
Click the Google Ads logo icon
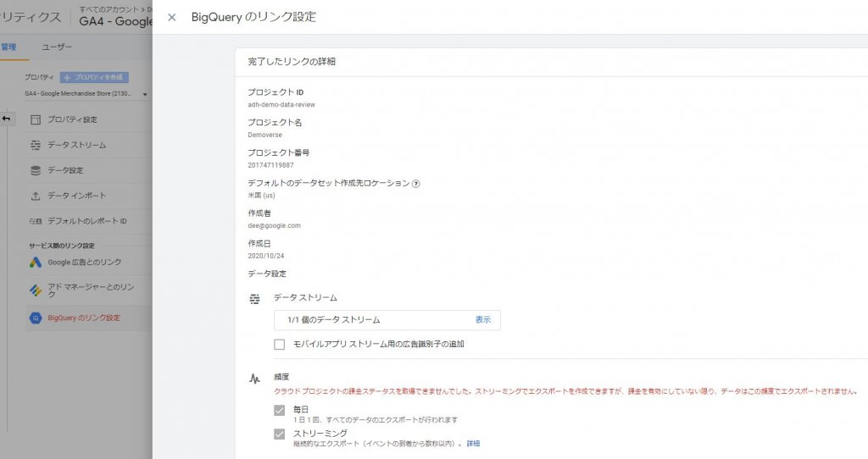coord(36,263)
